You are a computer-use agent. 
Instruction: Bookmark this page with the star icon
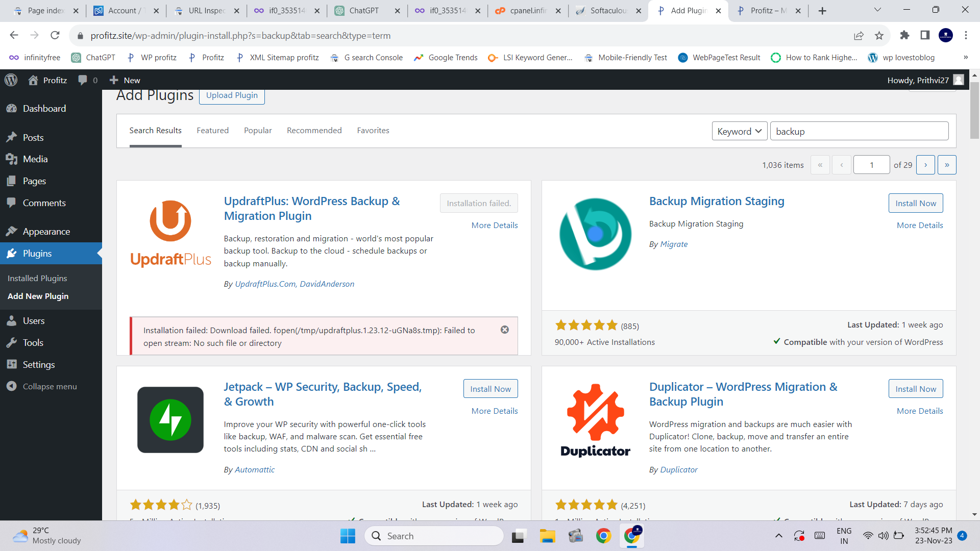[x=879, y=35]
